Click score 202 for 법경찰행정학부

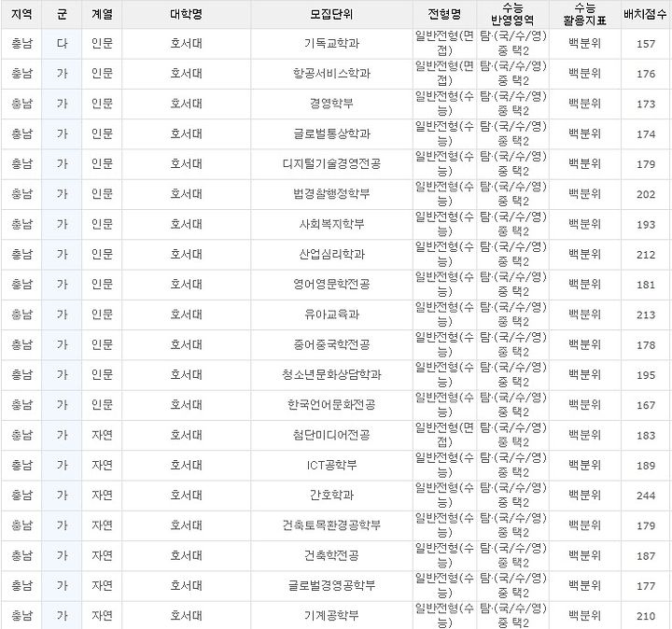(x=646, y=194)
